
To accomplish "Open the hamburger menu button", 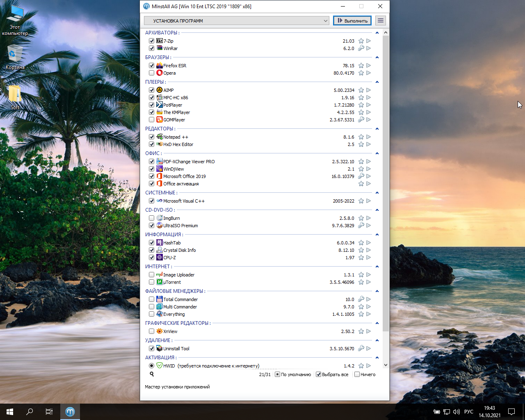I will coord(381,21).
